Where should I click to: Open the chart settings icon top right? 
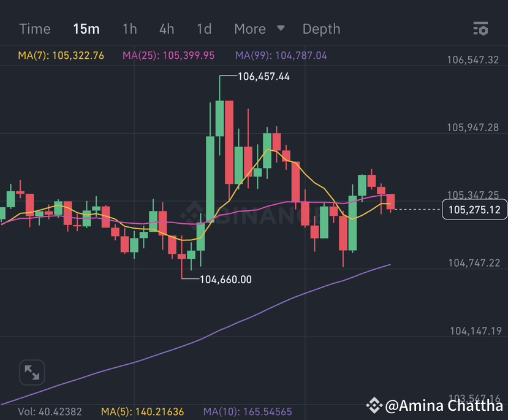tap(480, 29)
